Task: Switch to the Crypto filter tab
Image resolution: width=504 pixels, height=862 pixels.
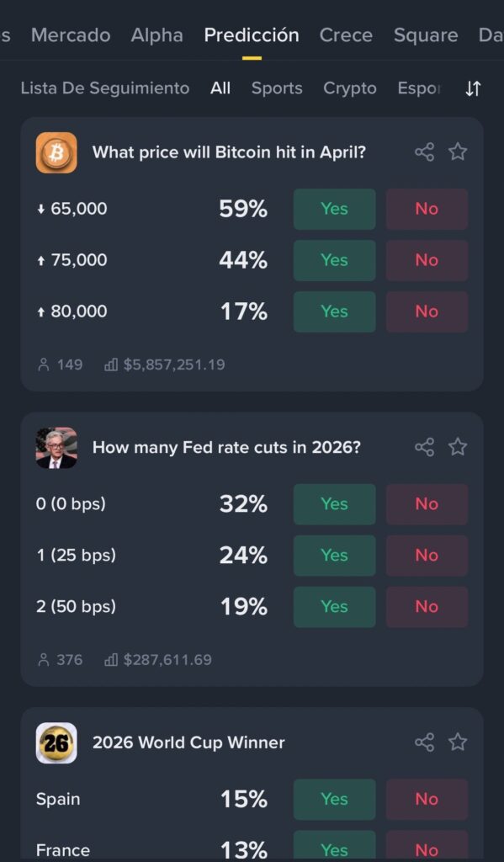Action: [x=349, y=88]
